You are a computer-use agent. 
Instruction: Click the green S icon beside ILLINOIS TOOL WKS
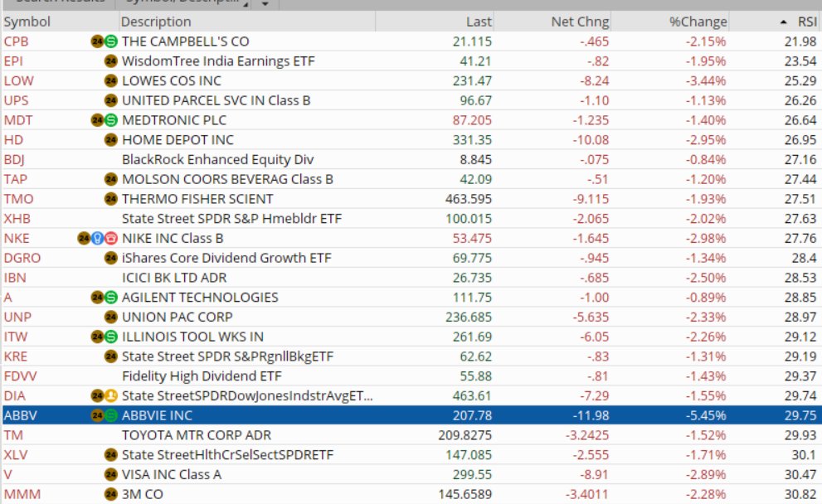[x=110, y=337]
